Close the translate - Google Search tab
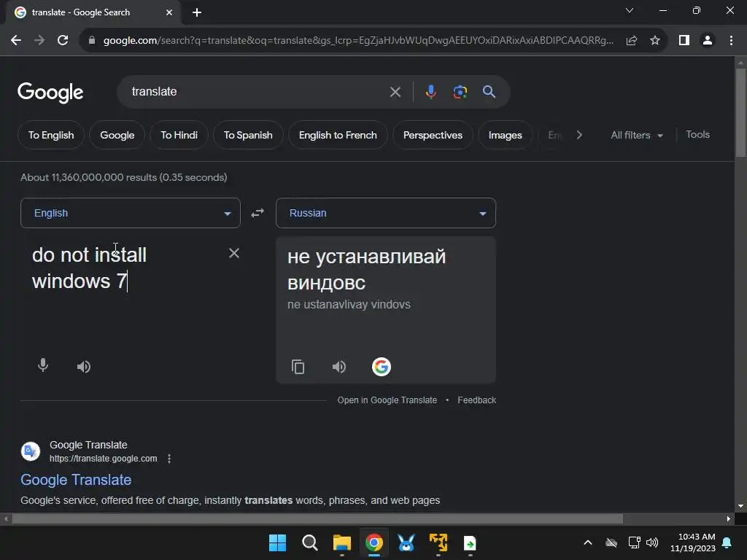The width and height of the screenshot is (747, 560). coord(169,12)
